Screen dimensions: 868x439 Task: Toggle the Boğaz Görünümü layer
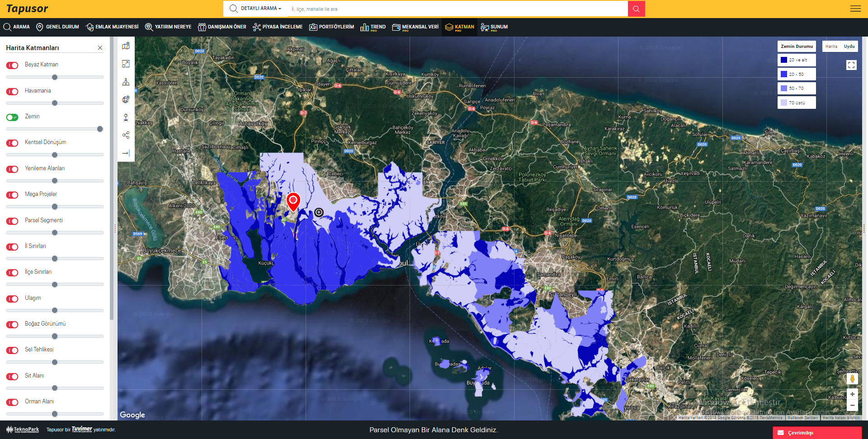12,325
